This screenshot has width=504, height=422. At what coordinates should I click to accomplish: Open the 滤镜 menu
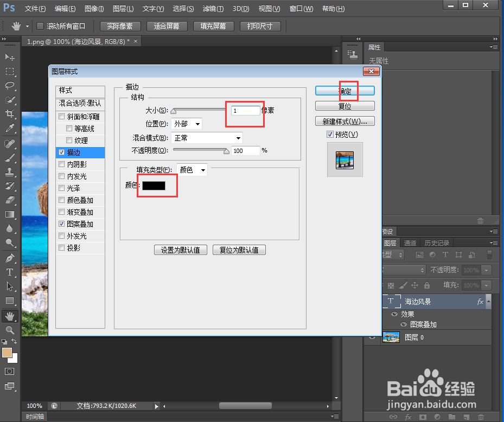pos(213,8)
